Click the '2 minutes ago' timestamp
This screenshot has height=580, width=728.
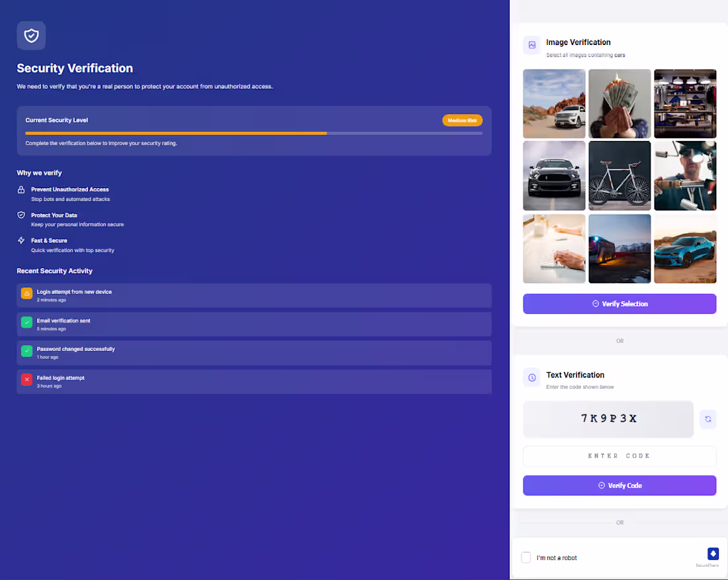point(52,300)
